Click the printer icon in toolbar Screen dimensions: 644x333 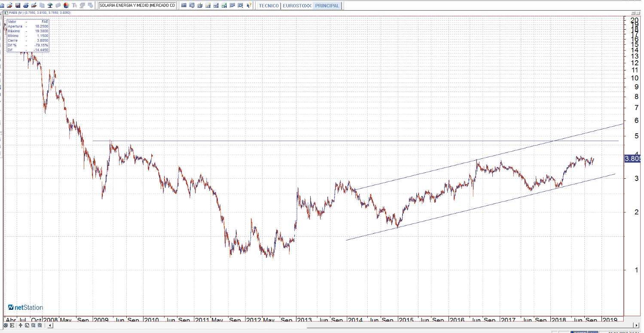[26, 6]
